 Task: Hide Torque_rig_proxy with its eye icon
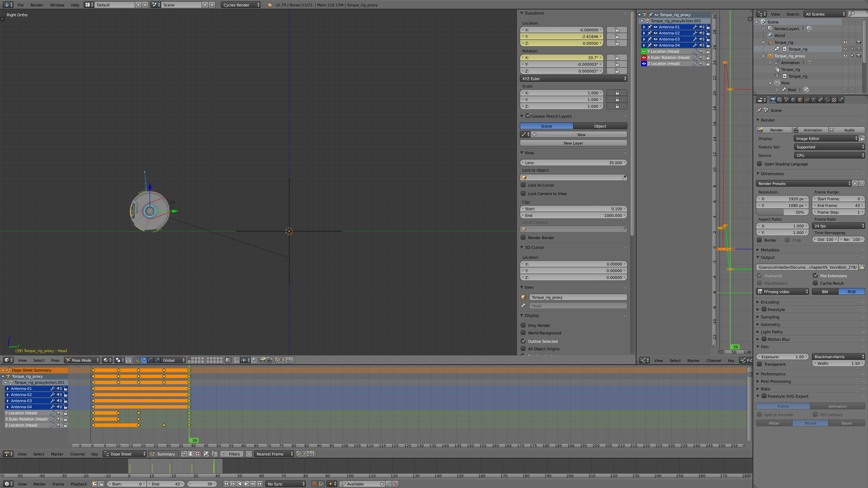pos(845,56)
